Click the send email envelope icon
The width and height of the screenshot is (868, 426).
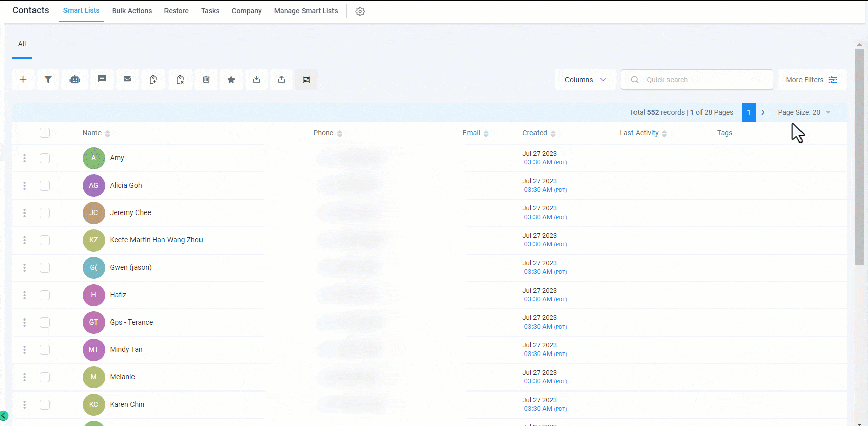point(127,79)
